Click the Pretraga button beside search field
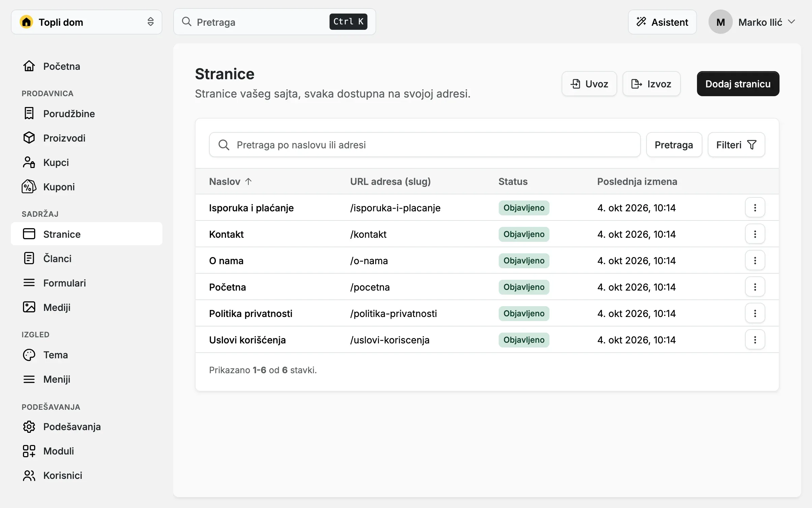812x508 pixels. (674, 145)
